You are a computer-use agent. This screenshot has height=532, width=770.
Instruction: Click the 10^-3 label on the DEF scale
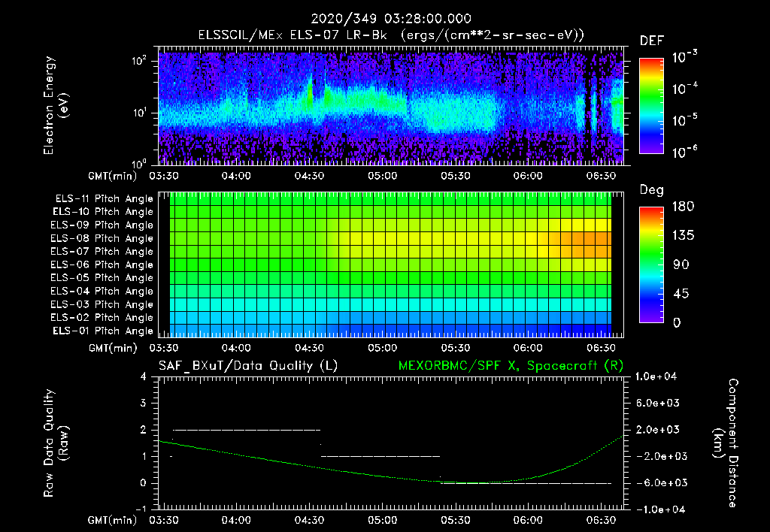click(684, 56)
